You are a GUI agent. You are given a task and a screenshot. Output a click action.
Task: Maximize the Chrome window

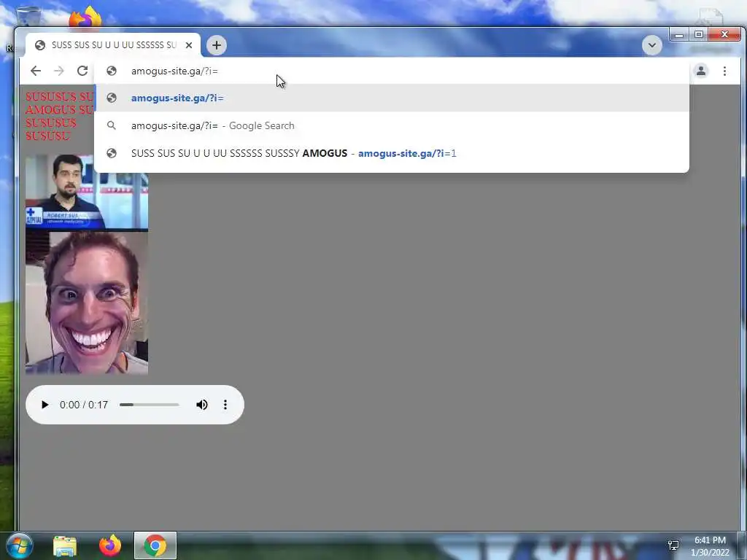tap(698, 35)
